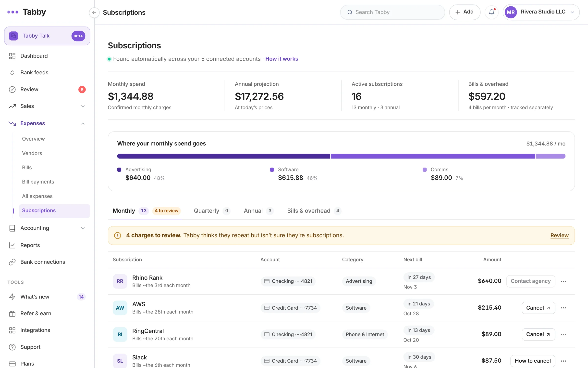The width and height of the screenshot is (588, 368).
Task: Open more options for RingCentral row
Action: coord(563,334)
